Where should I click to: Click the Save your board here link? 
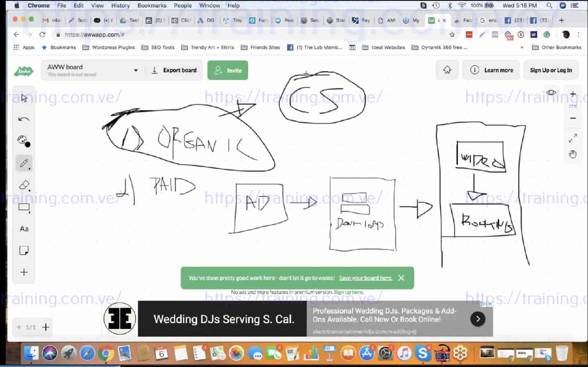coord(365,278)
